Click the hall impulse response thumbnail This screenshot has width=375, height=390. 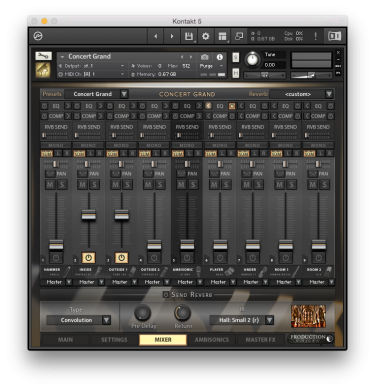pyautogui.click(x=308, y=316)
